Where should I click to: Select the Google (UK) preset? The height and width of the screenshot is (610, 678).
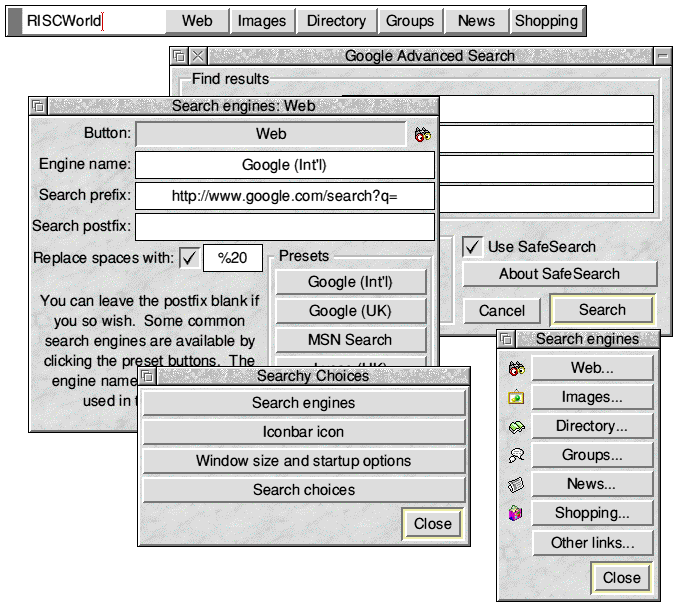click(x=350, y=311)
